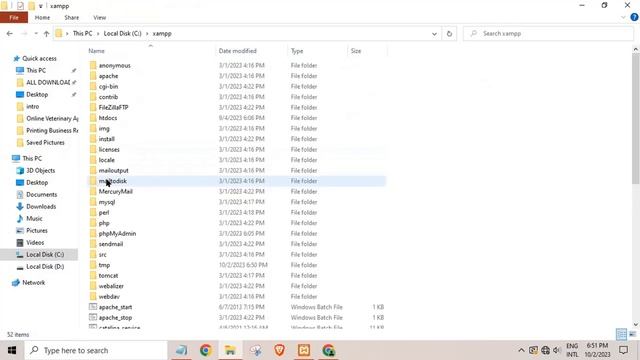Refresh the xampp folder view
Viewport: 640px width, 360px height.
tap(449, 34)
